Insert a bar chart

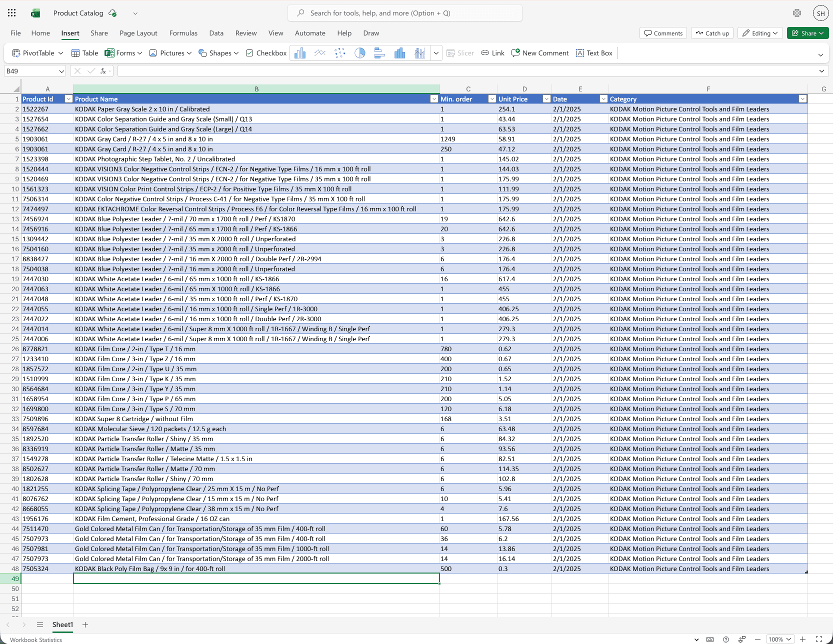click(379, 53)
